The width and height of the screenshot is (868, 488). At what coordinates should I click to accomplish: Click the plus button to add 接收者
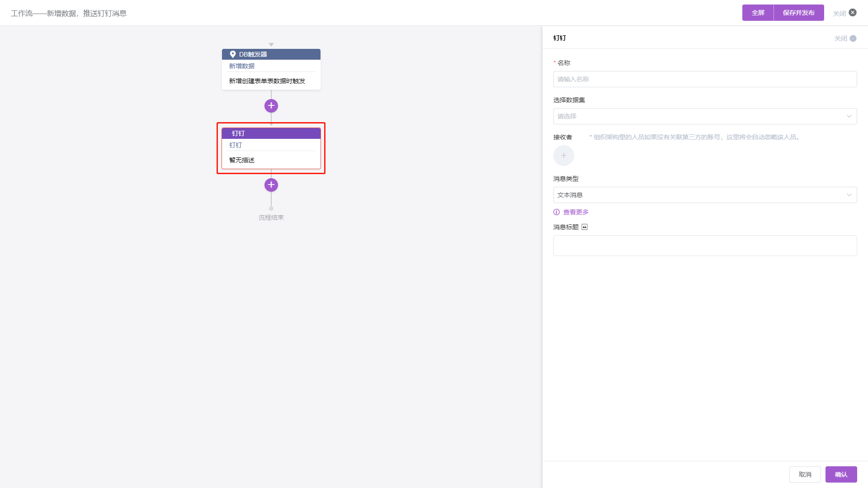pos(563,156)
